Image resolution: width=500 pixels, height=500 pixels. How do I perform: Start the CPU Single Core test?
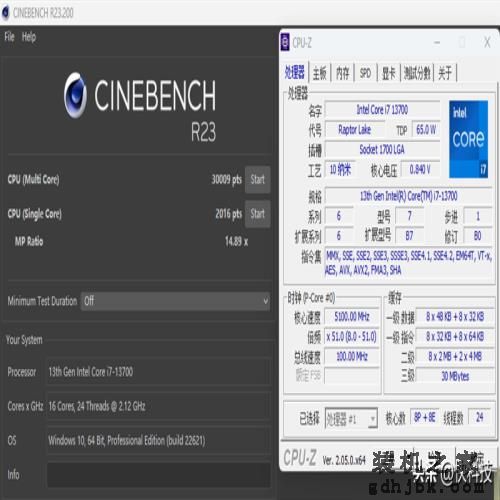(x=257, y=214)
